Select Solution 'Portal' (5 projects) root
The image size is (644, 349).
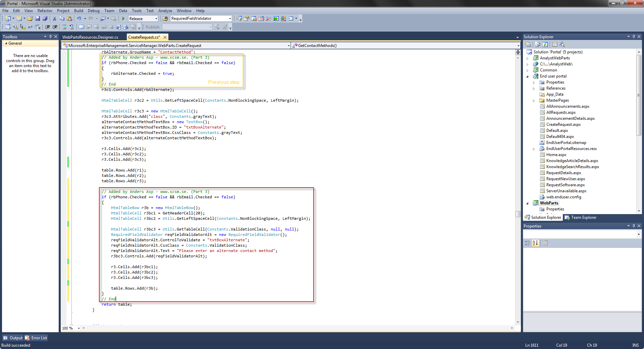pos(558,52)
